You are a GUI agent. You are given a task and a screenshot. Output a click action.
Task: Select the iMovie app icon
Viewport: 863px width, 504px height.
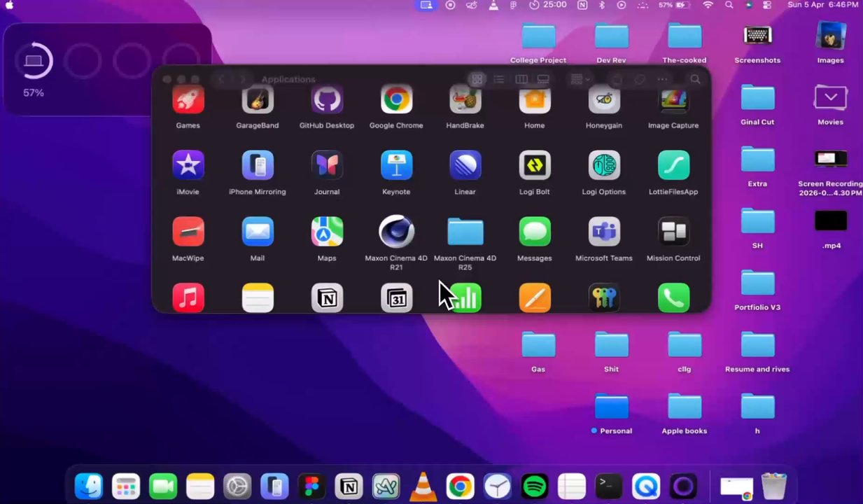(x=188, y=166)
